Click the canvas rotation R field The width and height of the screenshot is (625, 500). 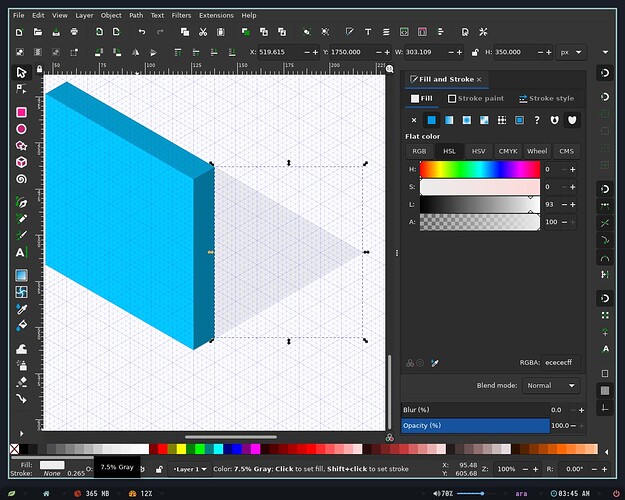click(576, 469)
